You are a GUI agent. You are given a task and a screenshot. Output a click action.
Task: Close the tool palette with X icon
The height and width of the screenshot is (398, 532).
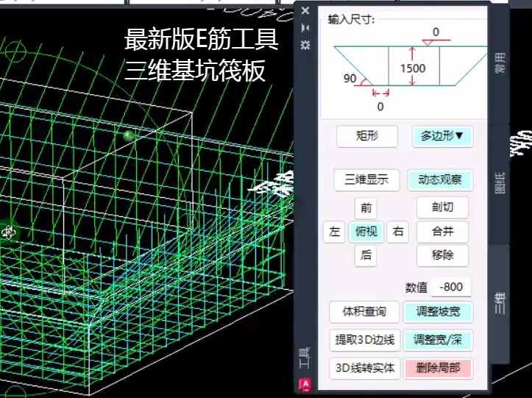click(x=306, y=10)
